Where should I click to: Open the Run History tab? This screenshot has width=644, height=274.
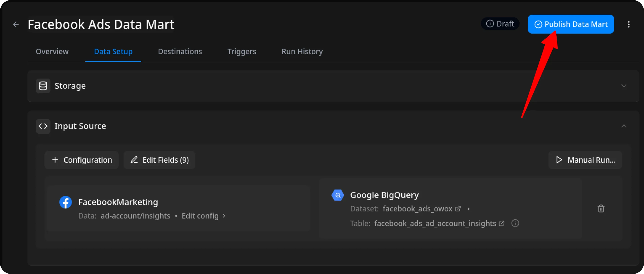(302, 52)
